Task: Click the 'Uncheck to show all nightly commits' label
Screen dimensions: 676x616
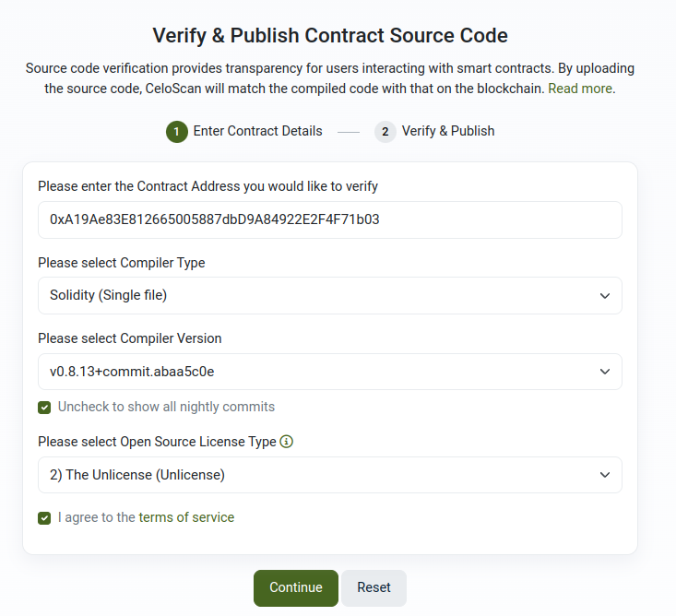Action: [166, 407]
